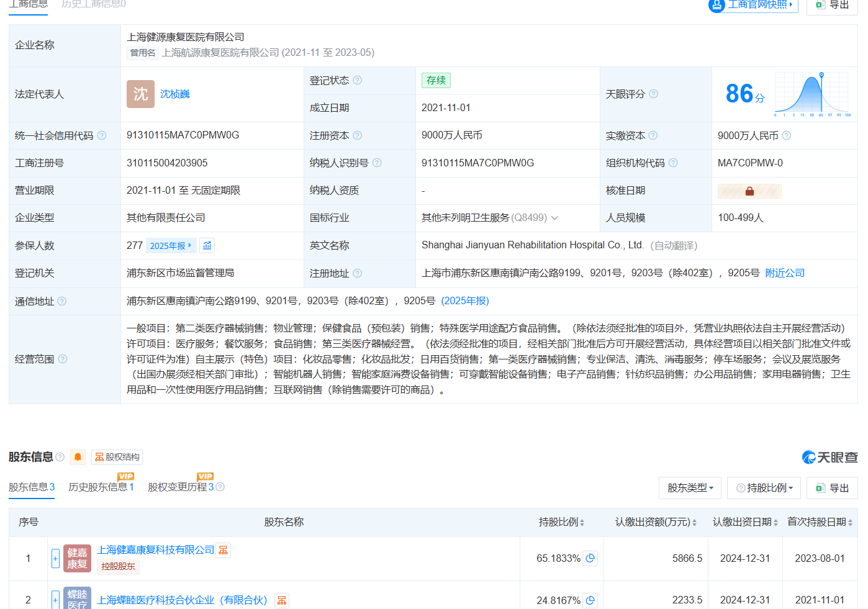Export business info with top 导出 button
The height and width of the screenshot is (609, 868).
tap(832, 5)
